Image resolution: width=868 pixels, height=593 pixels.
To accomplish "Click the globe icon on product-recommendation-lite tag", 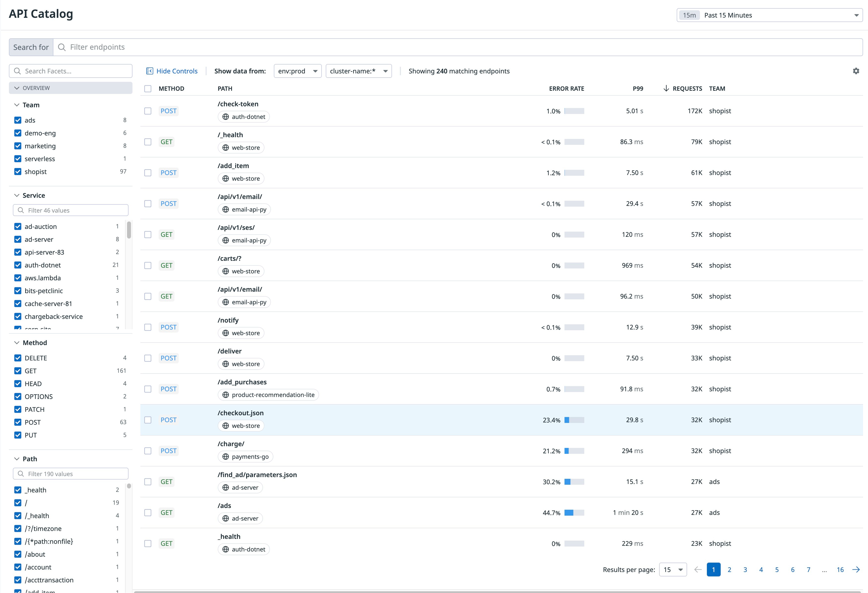I will (x=226, y=395).
